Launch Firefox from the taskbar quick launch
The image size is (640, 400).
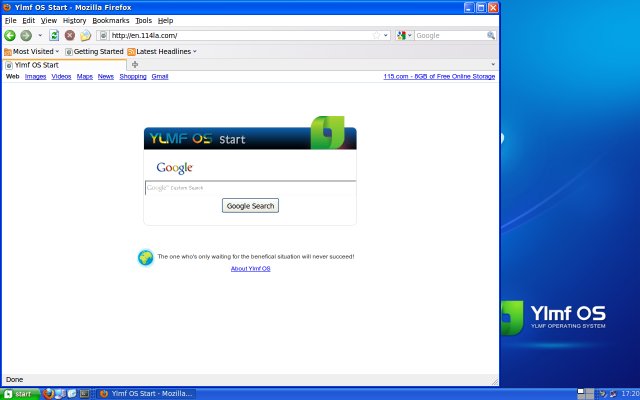tap(49, 394)
